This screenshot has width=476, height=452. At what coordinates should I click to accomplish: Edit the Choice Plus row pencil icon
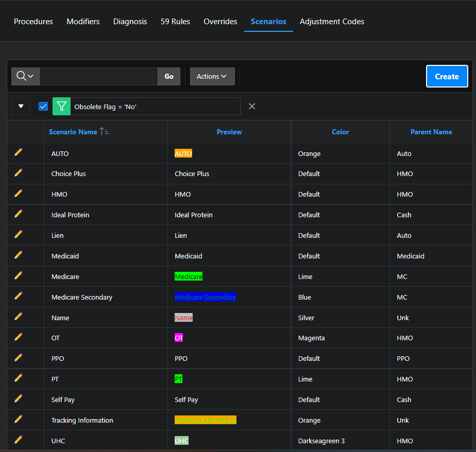pyautogui.click(x=19, y=172)
